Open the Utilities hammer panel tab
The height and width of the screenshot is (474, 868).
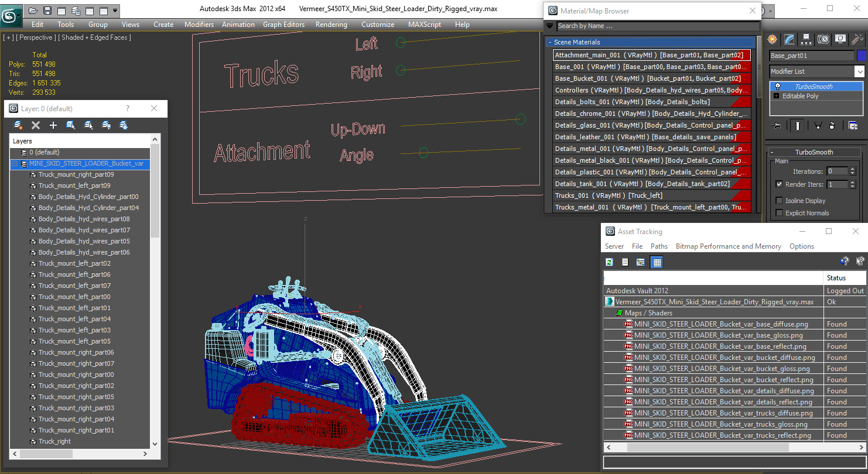point(857,39)
